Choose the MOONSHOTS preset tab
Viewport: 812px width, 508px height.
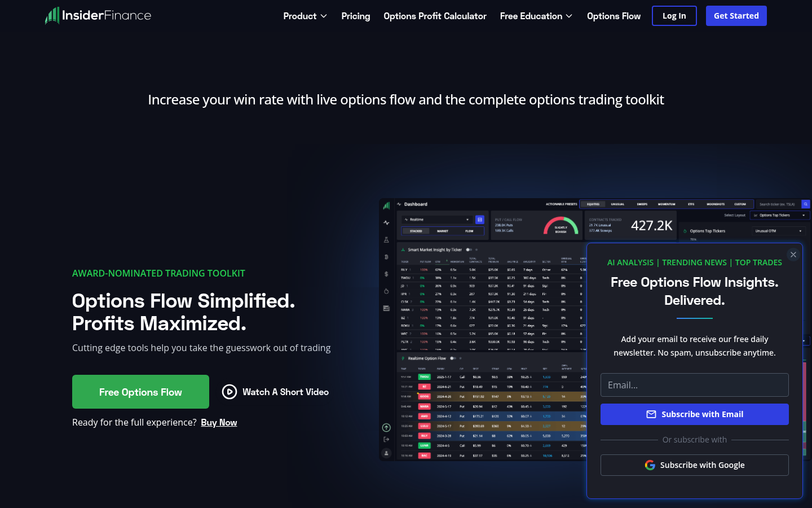tap(716, 204)
